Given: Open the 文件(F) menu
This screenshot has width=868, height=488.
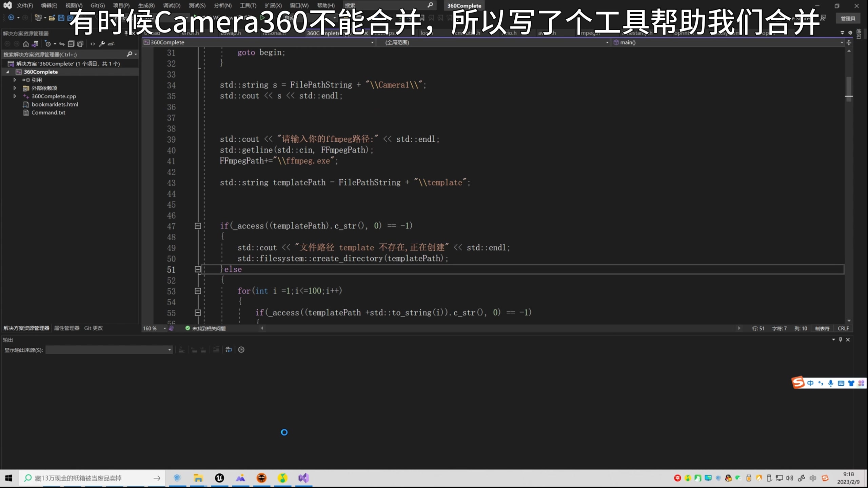Looking at the screenshot, I should pos(25,5).
